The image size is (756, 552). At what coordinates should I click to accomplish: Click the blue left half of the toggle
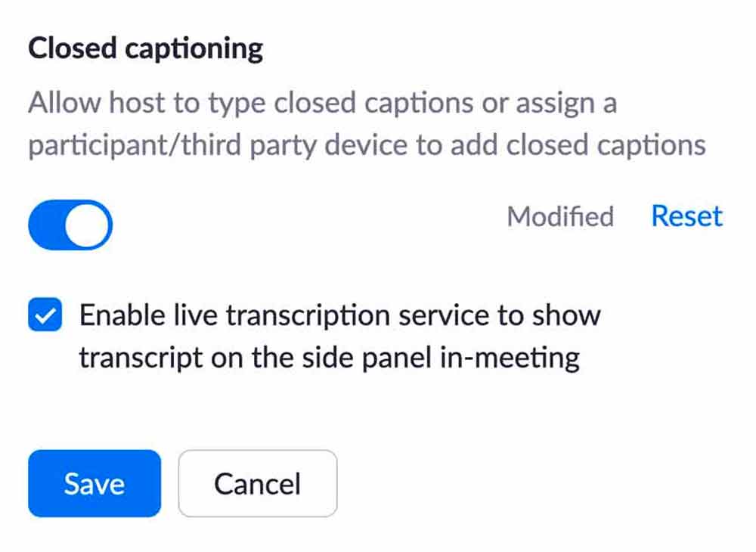tap(47, 225)
